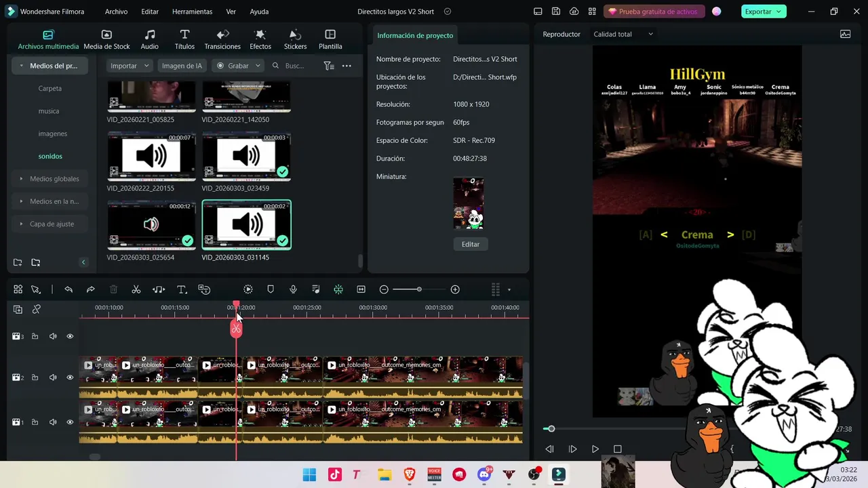
Task: Open the Calidad total quality dropdown
Action: (623, 34)
